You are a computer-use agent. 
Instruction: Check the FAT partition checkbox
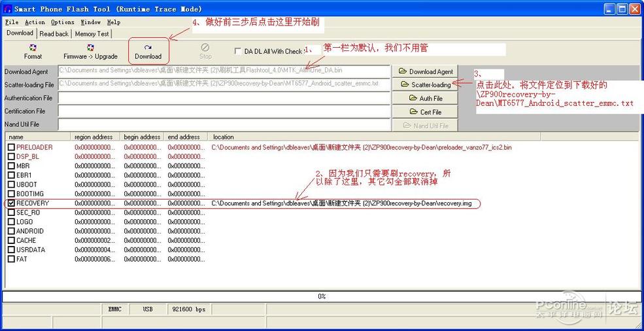(12, 259)
